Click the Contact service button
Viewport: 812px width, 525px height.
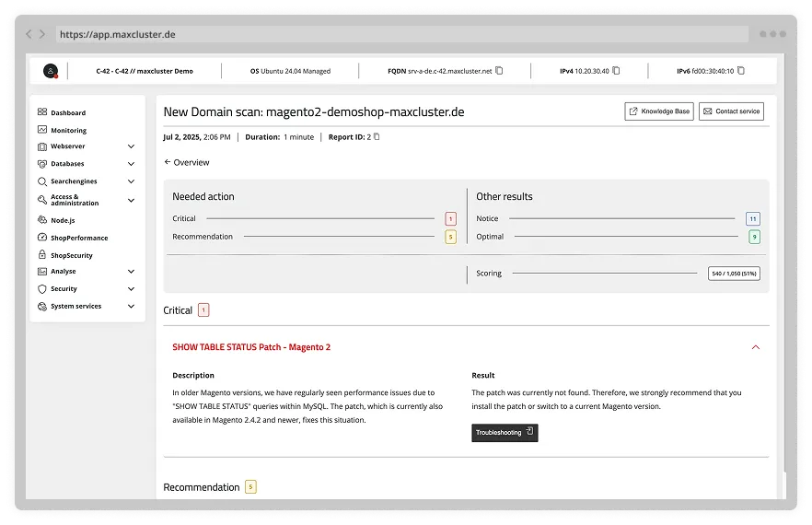[x=731, y=111]
